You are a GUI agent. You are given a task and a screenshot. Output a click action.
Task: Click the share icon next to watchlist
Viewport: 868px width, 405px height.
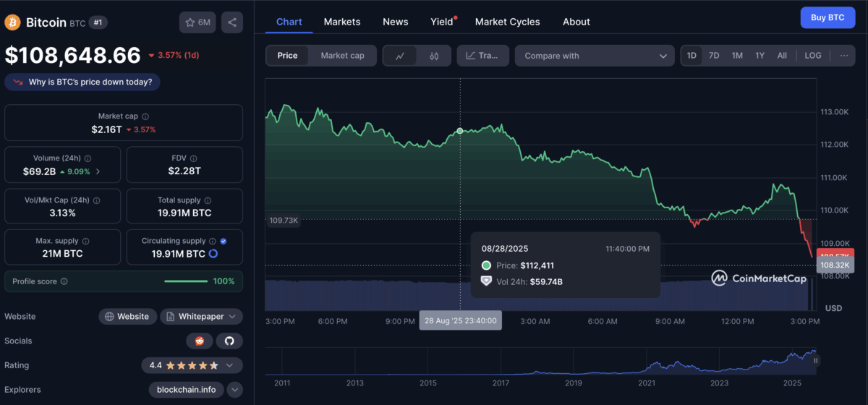232,22
